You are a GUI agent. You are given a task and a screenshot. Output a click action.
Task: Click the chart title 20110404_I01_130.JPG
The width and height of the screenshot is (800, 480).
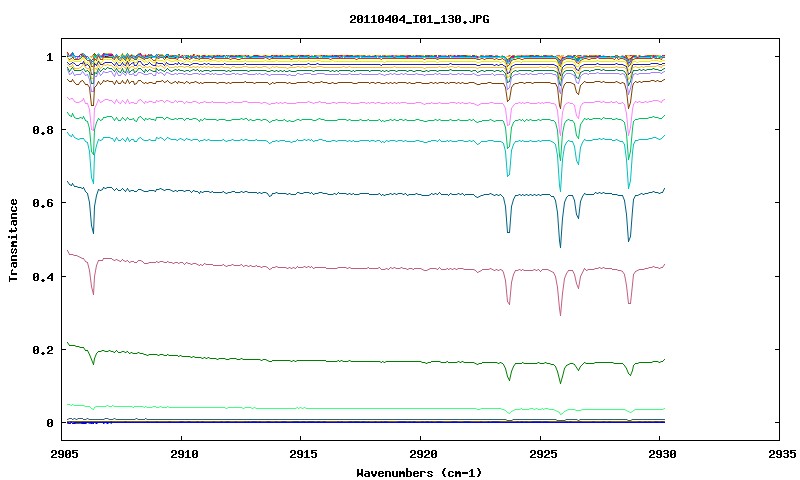click(419, 19)
